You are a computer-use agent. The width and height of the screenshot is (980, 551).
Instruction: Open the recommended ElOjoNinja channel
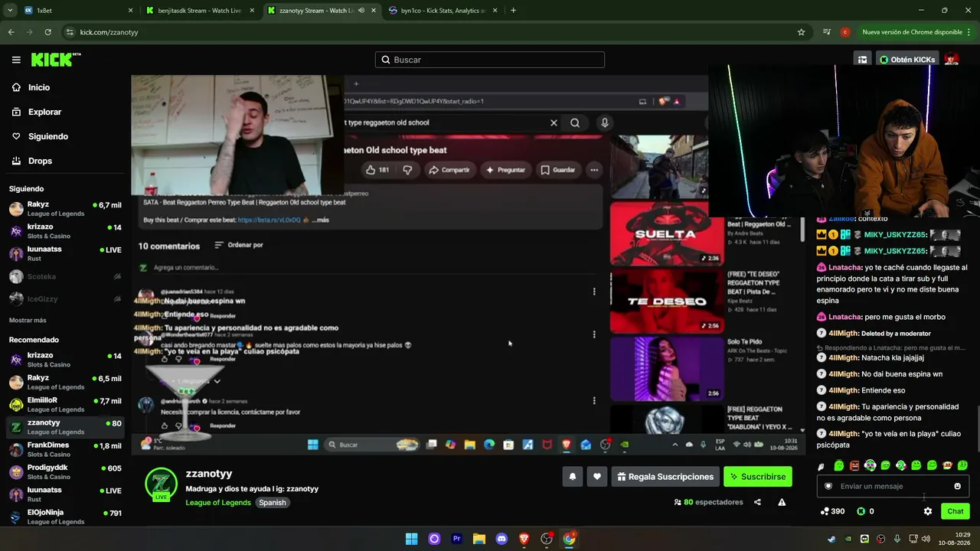pyautogui.click(x=65, y=517)
